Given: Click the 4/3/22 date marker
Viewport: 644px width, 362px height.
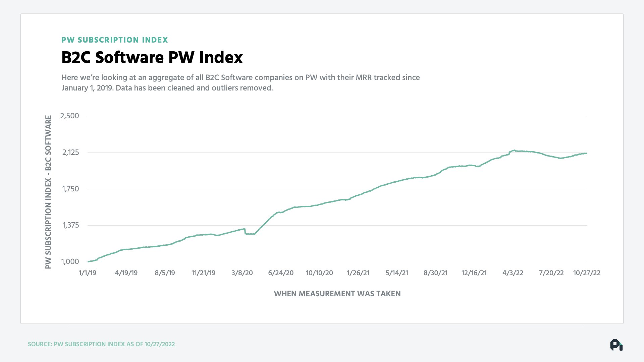Looking at the screenshot, I should click(x=513, y=273).
